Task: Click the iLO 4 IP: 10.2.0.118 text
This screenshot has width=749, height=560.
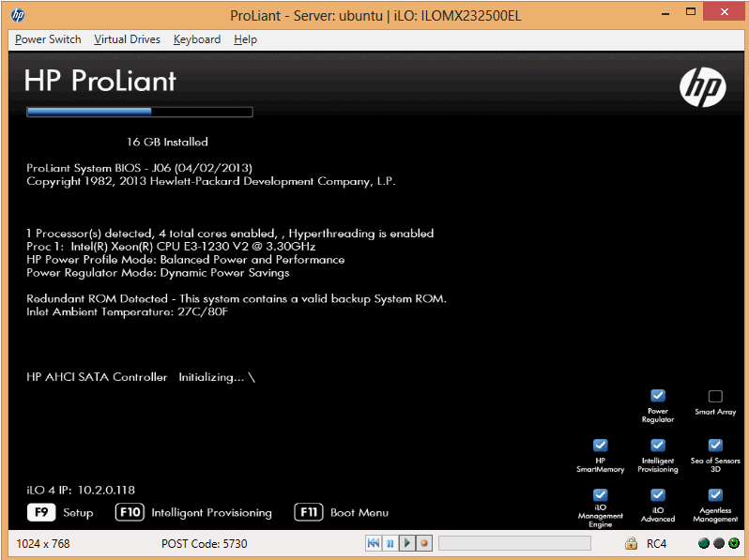Action: click(81, 490)
